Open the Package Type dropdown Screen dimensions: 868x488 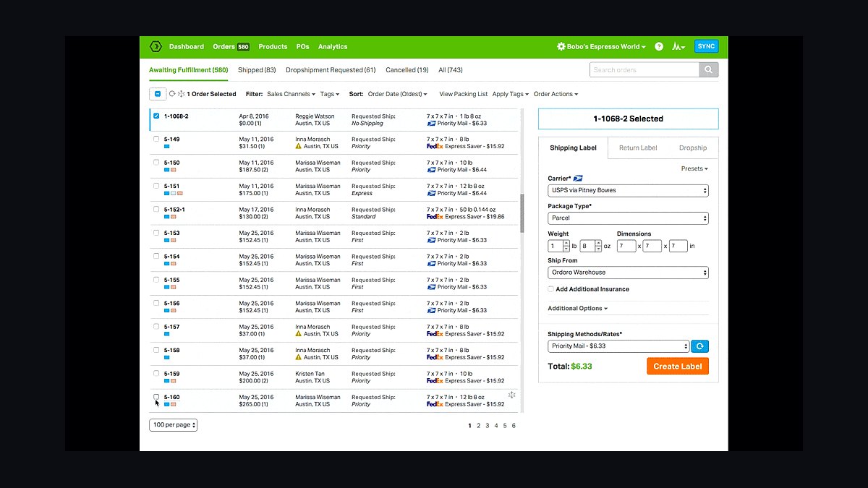628,218
